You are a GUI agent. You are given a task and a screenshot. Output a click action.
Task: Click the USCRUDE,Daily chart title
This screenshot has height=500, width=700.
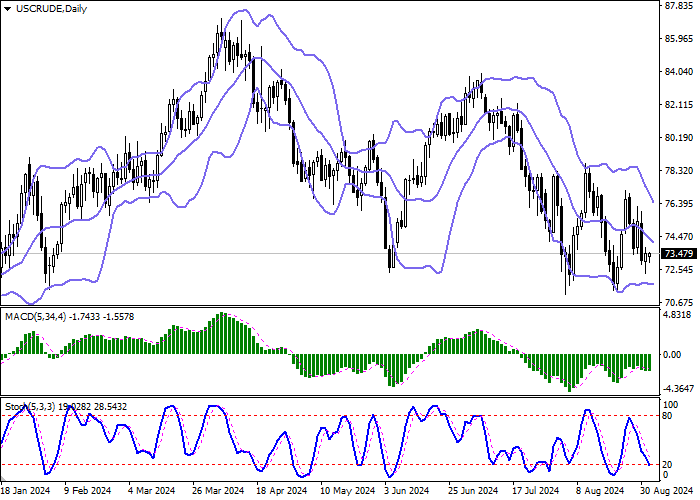(x=51, y=9)
